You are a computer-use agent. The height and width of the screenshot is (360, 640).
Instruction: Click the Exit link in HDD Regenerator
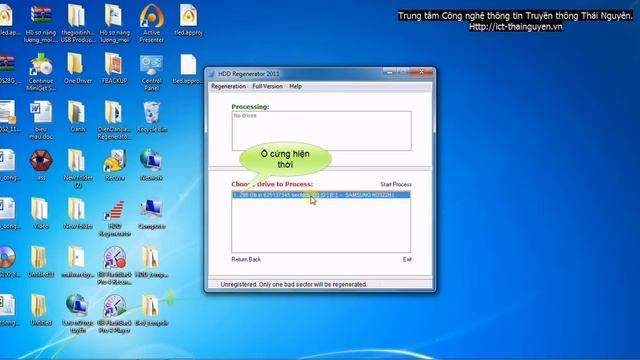[x=407, y=260]
